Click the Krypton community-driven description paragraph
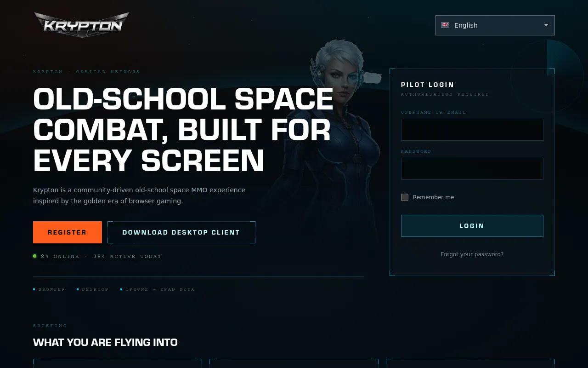Screen dimensions: 588x368 (x=139, y=195)
